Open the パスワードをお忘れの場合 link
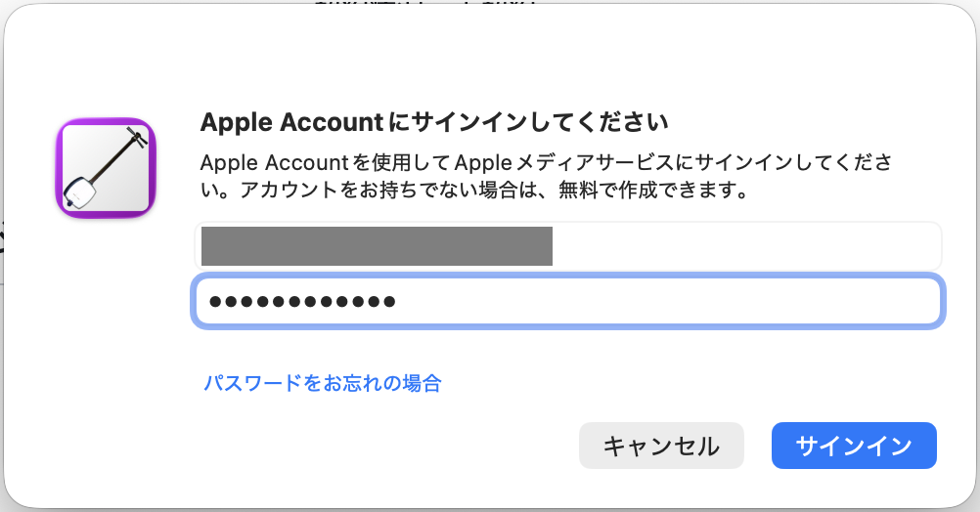This screenshot has width=980, height=512. [x=323, y=383]
